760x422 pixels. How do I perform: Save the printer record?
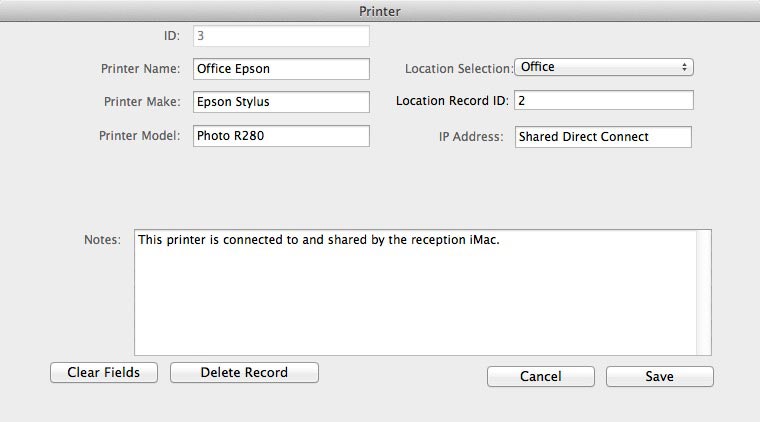659,377
